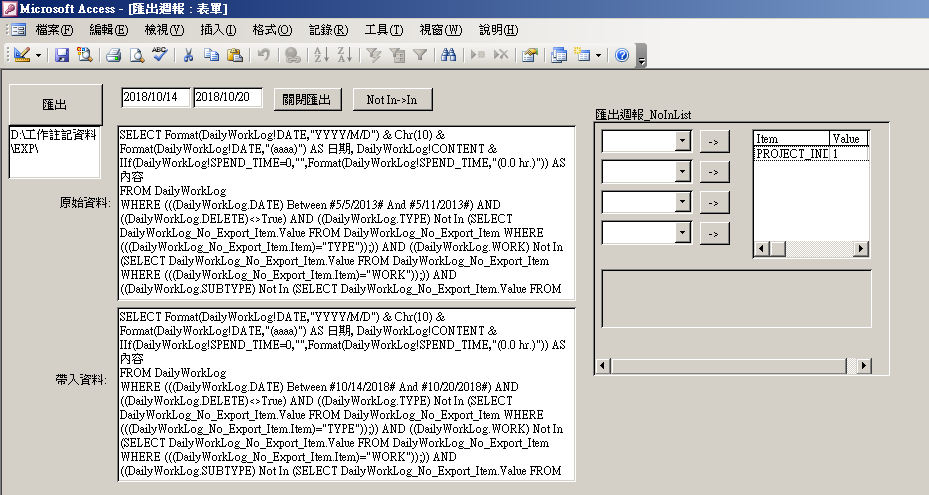Click subform horizontal scrollbar right arrow
Viewport: 929px width, 495px height.
tap(864, 366)
